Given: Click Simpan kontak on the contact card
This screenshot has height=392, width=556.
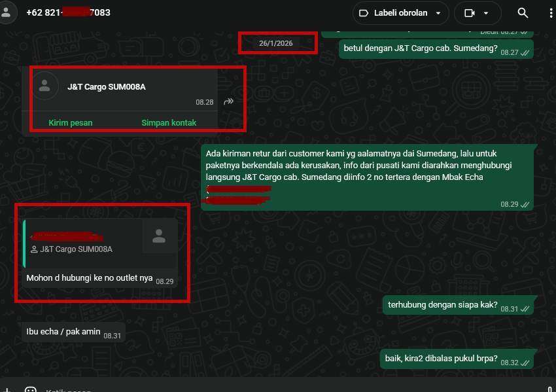Looking at the screenshot, I should [169, 122].
